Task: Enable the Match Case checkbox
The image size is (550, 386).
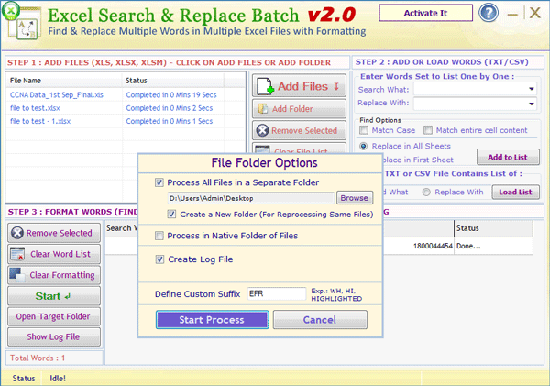Action: [364, 131]
